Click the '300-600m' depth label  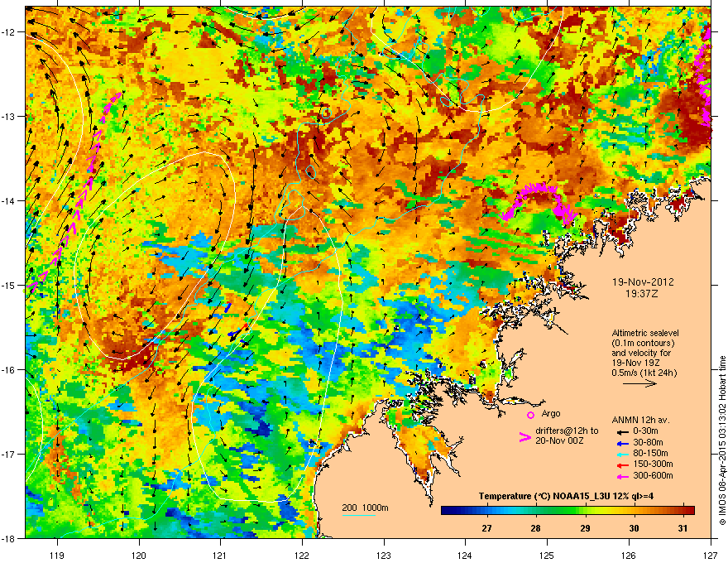653,475
